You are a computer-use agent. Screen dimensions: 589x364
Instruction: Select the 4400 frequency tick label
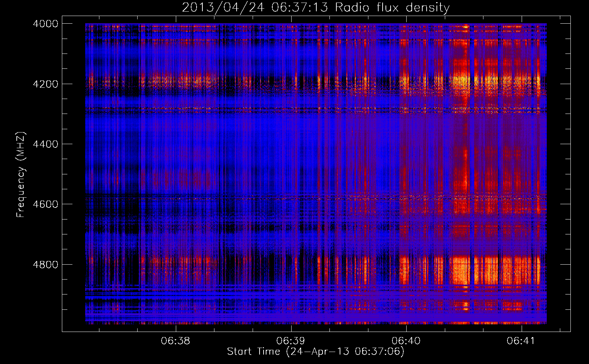pos(46,144)
